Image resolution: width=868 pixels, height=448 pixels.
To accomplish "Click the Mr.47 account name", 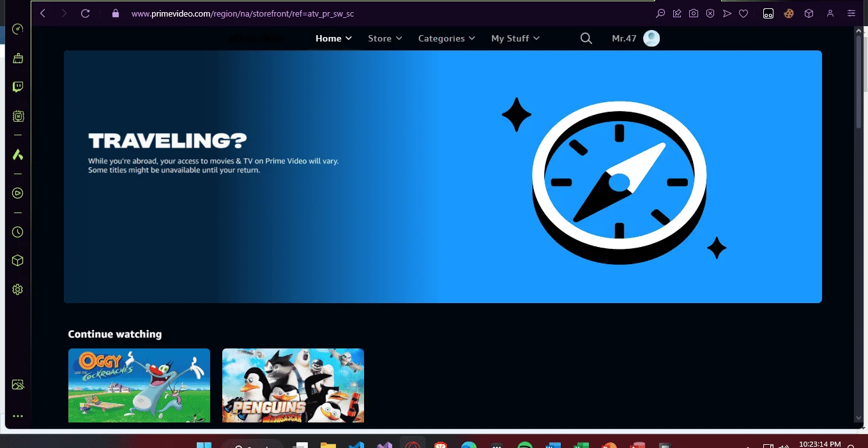I will pos(624,38).
